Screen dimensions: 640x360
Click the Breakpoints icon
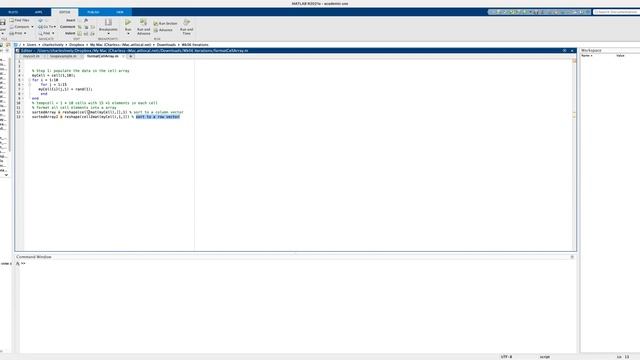point(108,22)
